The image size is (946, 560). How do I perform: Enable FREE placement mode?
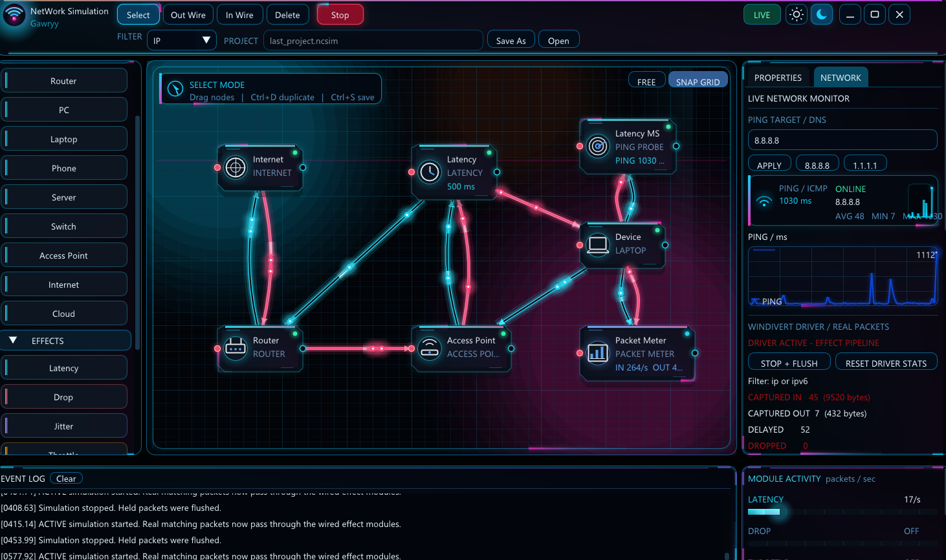tap(646, 80)
